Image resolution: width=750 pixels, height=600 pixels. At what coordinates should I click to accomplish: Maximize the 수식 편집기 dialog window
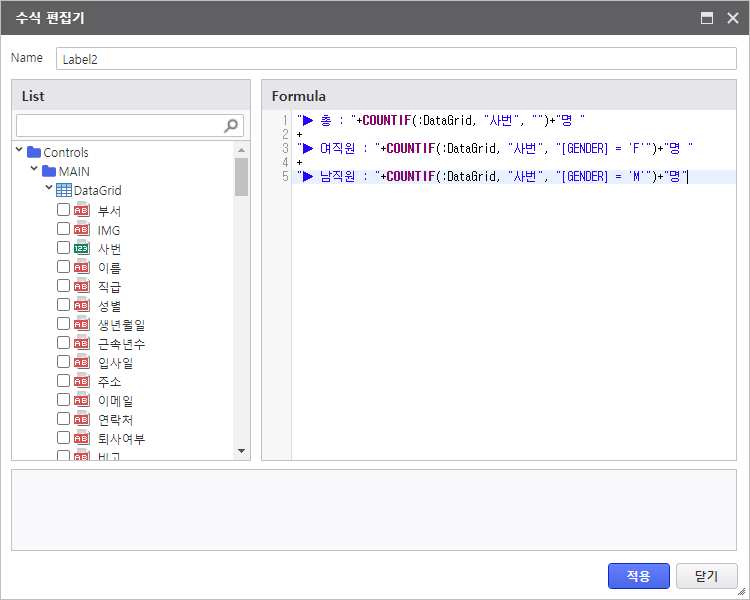707,18
